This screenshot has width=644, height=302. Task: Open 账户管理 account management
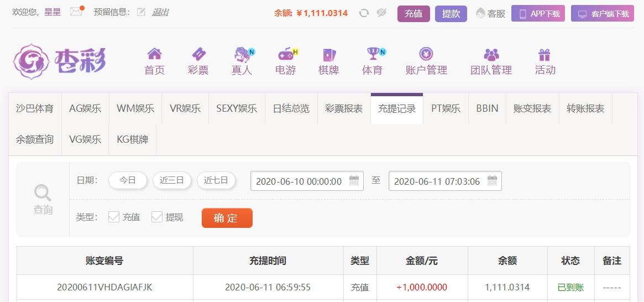426,61
